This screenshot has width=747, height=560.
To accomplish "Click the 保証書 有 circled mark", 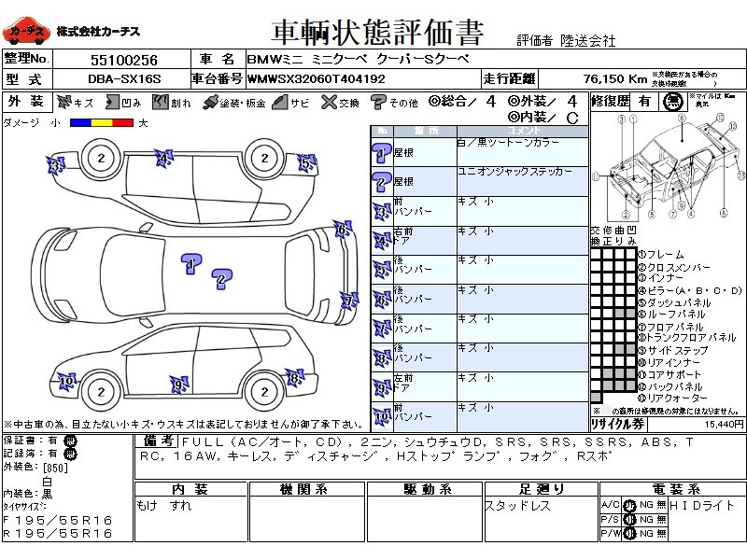I will click(71, 440).
